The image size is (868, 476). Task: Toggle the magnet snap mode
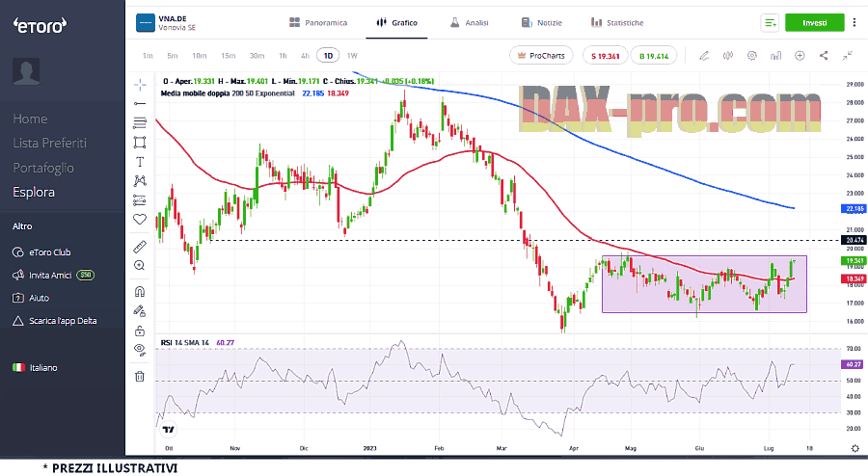tap(140, 291)
